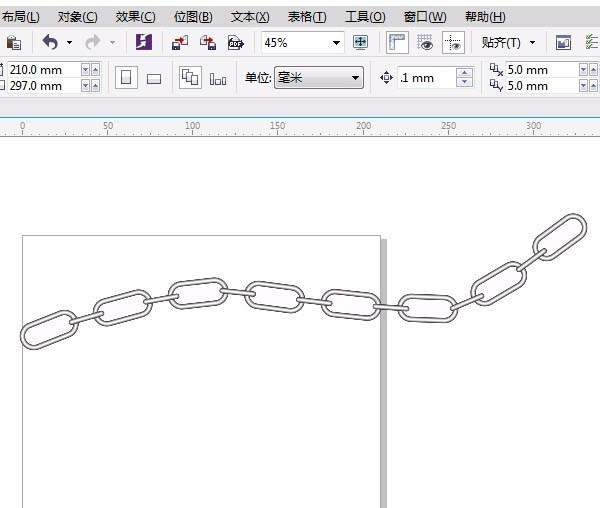Open the 效果(C) menu
600x508 pixels.
click(135, 17)
